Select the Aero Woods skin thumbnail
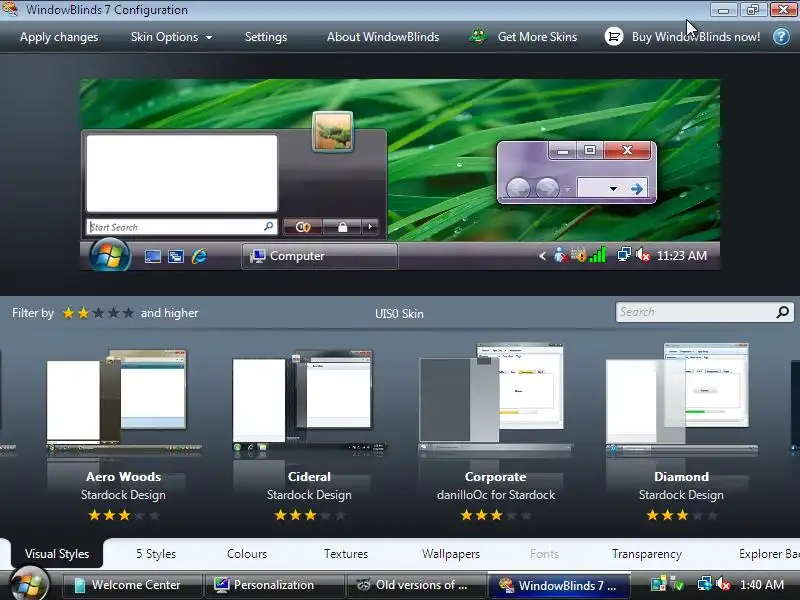800x600 pixels. (x=123, y=402)
